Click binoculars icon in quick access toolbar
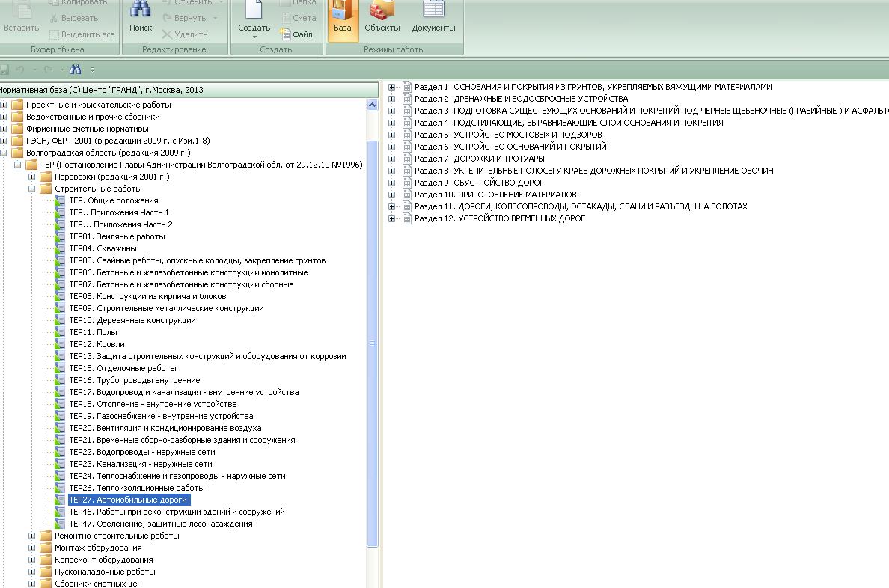The width and height of the screenshot is (889, 588). click(x=75, y=70)
